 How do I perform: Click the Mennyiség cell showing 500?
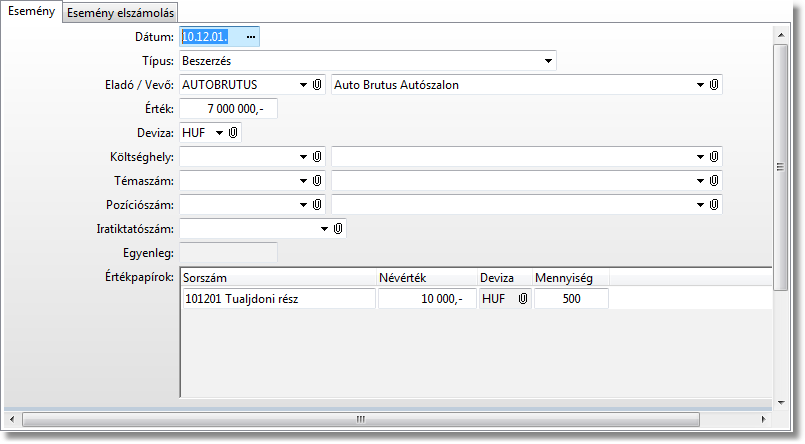coord(571,299)
